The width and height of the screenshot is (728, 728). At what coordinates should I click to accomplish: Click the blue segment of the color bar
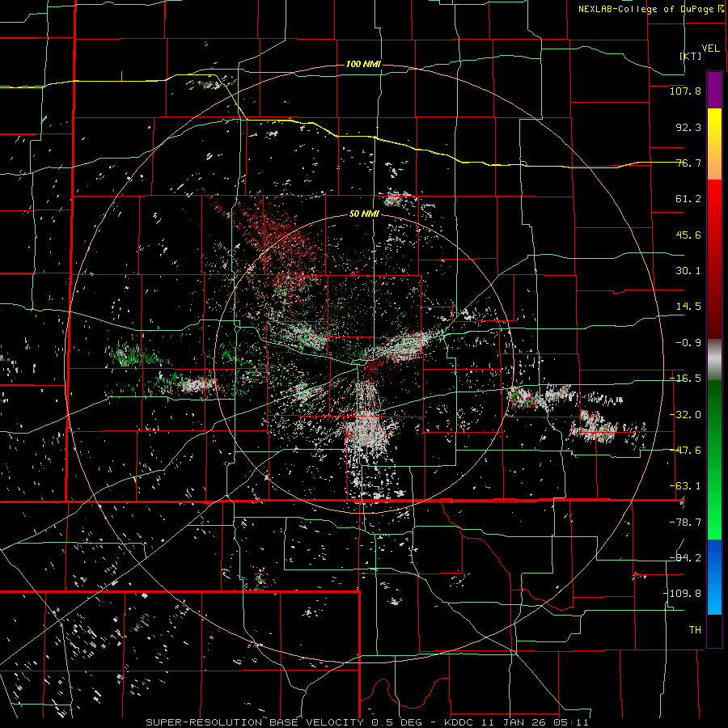click(714, 577)
